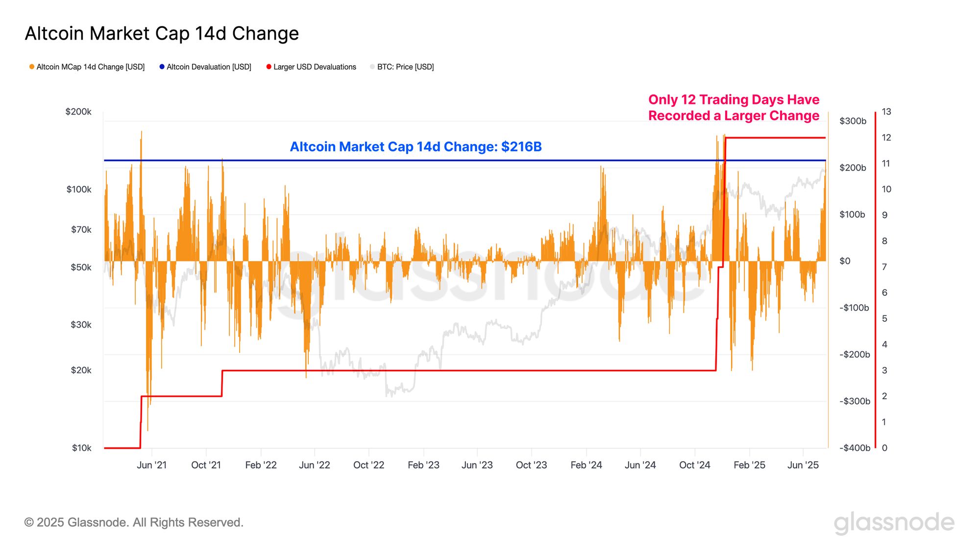Viewport: 980px width, 551px height.
Task: Click the chart title Altcoin Market Cap 14d Change
Action: [x=162, y=33]
